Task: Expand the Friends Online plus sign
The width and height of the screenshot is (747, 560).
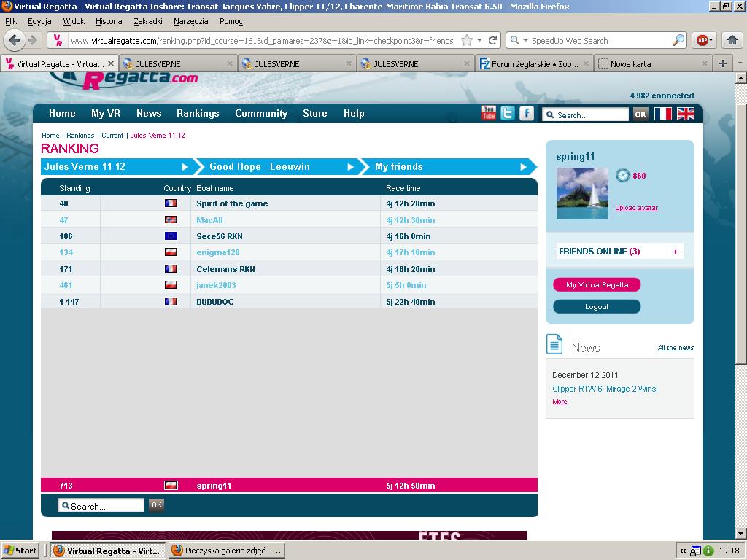Action: coord(676,252)
